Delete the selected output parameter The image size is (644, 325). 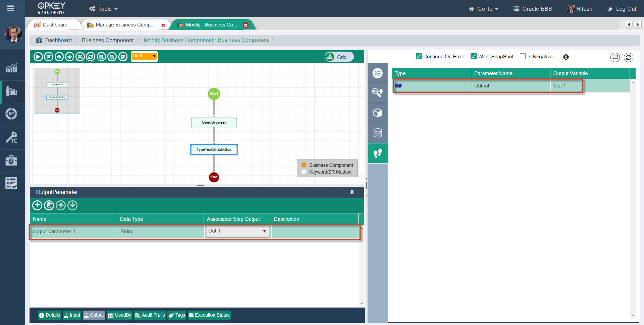49,205
